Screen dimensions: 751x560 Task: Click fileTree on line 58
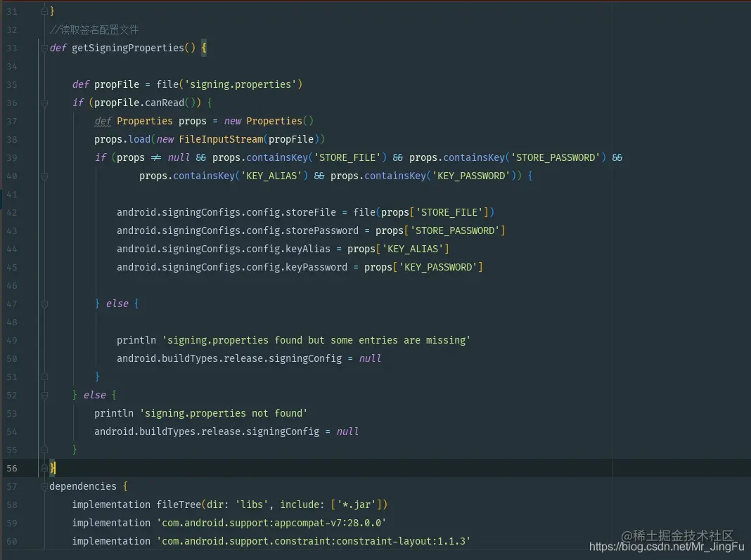(x=179, y=504)
